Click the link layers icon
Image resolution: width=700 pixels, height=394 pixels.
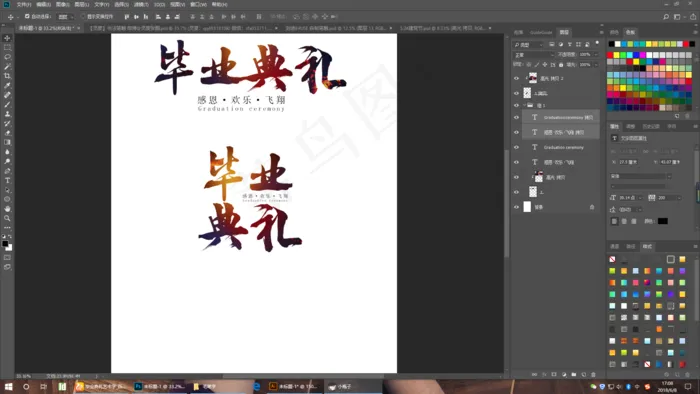click(534, 374)
